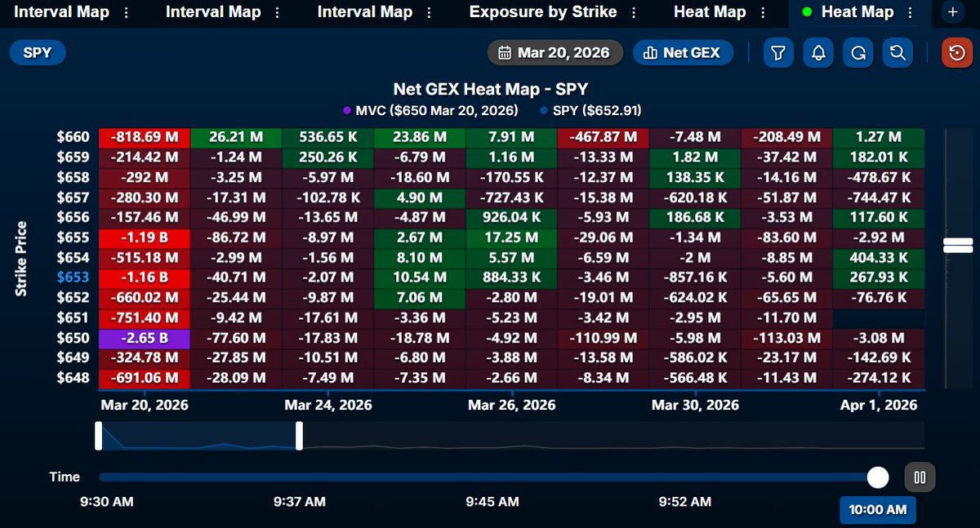Click the -467.87 M cell
This screenshot has width=980, height=528.
coord(603,137)
